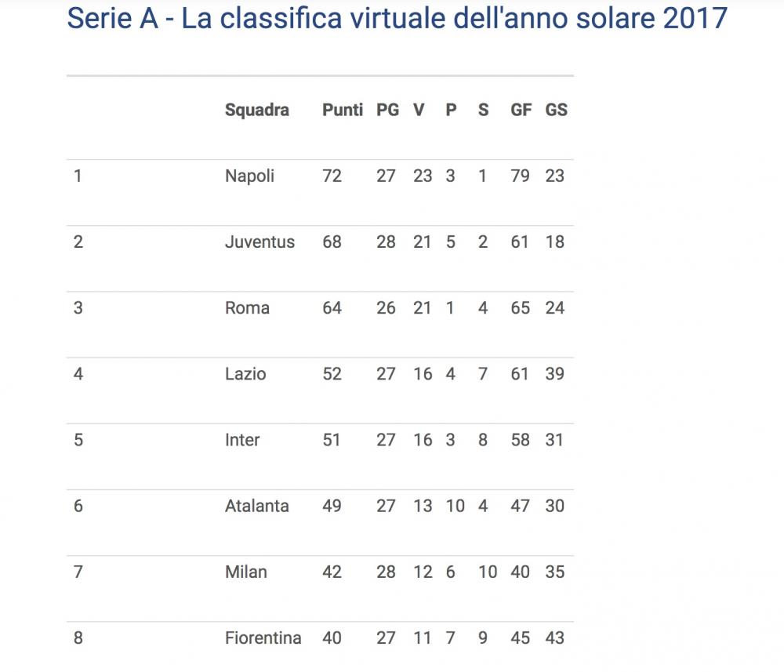Click the Fiorentina team name
The width and height of the screenshot is (784, 672).
[263, 638]
